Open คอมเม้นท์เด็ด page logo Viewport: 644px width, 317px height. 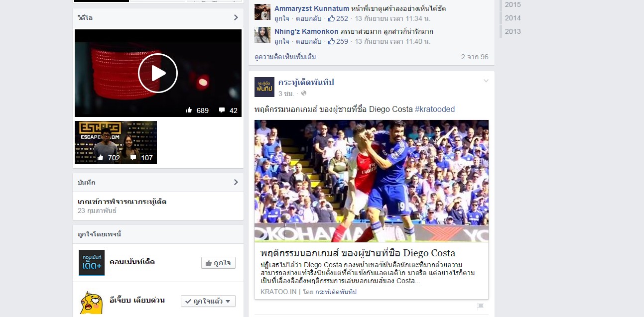[x=92, y=263]
